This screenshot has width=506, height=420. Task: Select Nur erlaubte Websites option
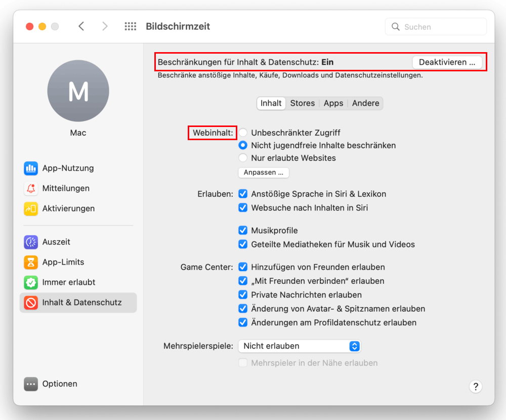click(243, 158)
